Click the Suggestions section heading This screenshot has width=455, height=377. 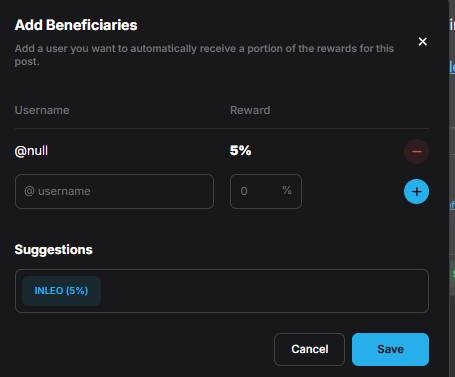point(53,250)
